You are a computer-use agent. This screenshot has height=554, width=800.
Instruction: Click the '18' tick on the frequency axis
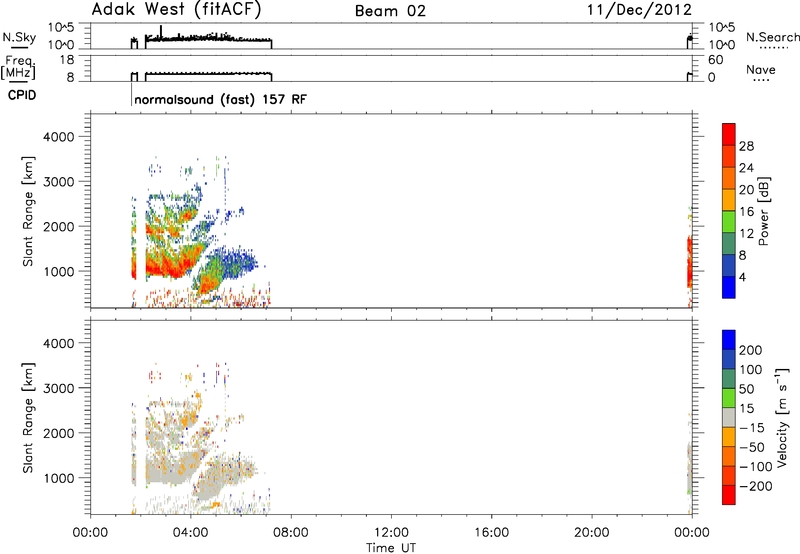pyautogui.click(x=67, y=60)
